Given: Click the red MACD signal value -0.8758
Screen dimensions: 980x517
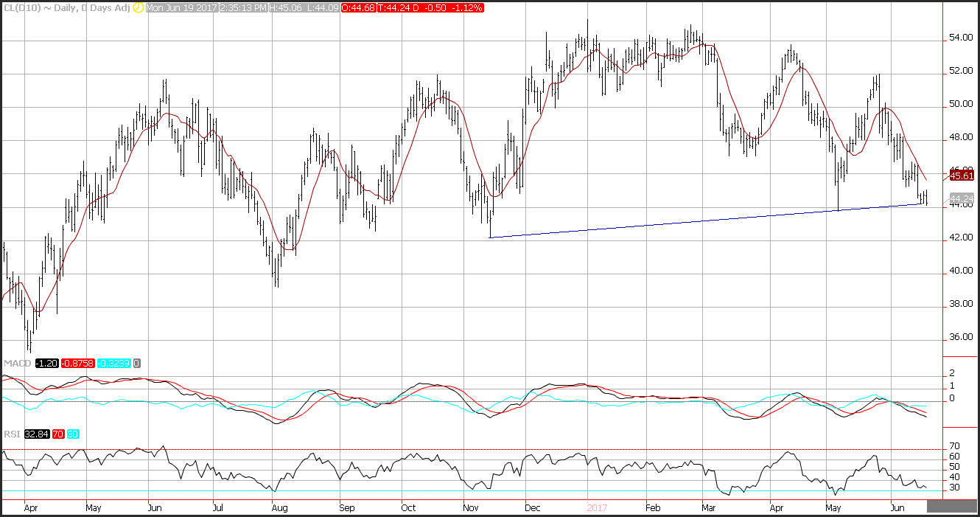Looking at the screenshot, I should click(x=78, y=364).
